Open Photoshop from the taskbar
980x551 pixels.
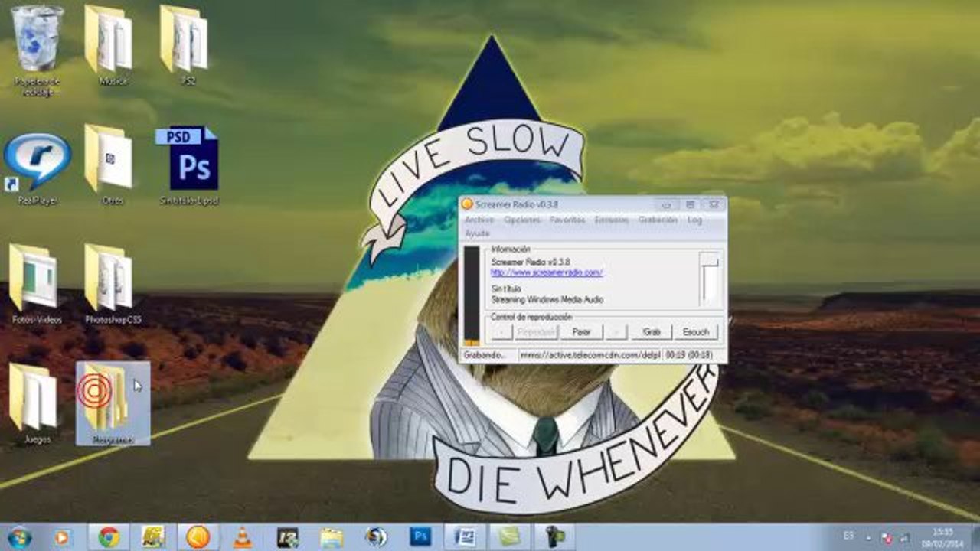420,537
